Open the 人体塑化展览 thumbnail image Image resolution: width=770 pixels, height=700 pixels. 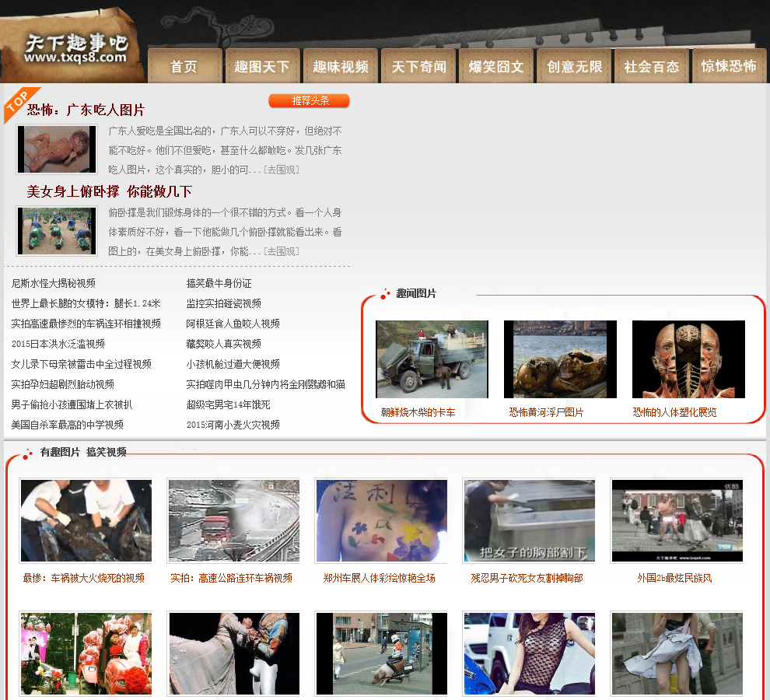[688, 359]
